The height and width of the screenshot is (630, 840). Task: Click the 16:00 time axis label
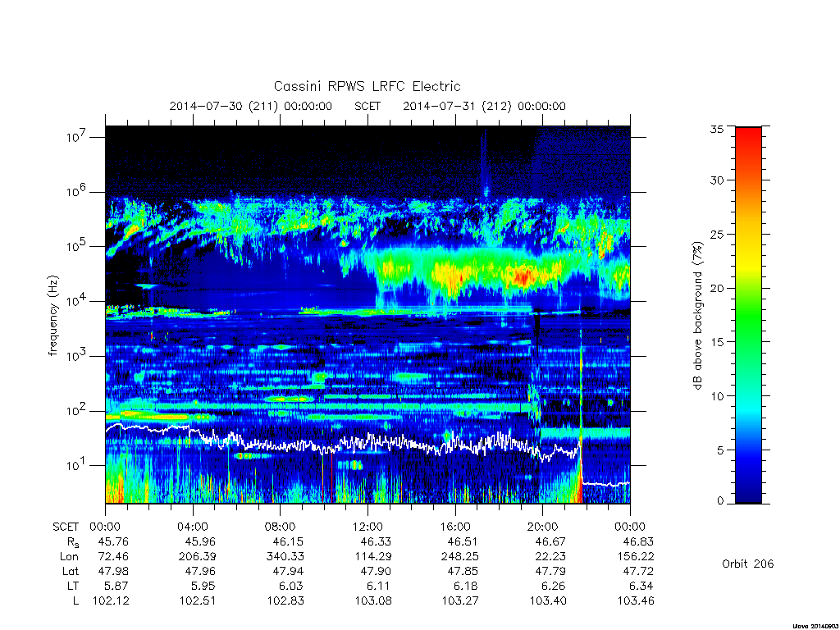pyautogui.click(x=455, y=527)
